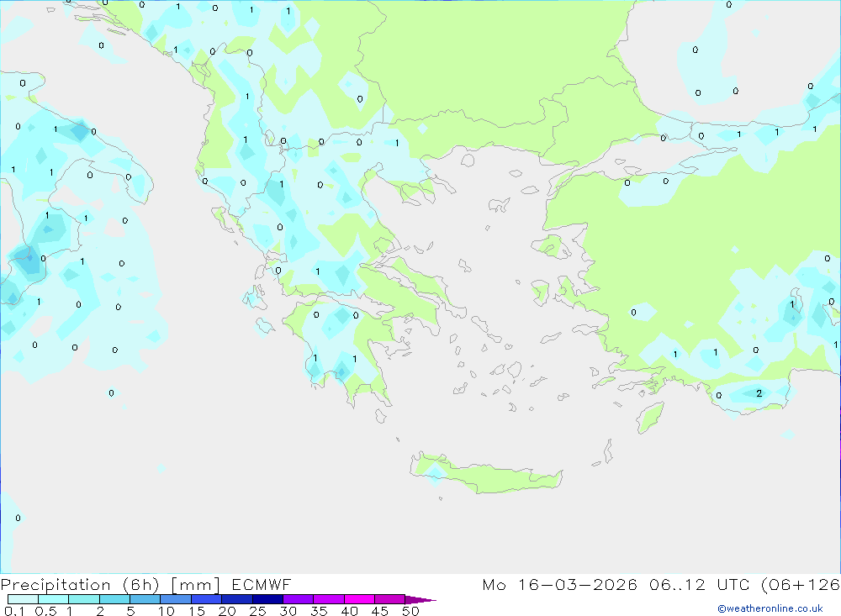Image resolution: width=841 pixels, height=616 pixels.
Task: Click the '45' legend scale label
Action: [x=380, y=611]
